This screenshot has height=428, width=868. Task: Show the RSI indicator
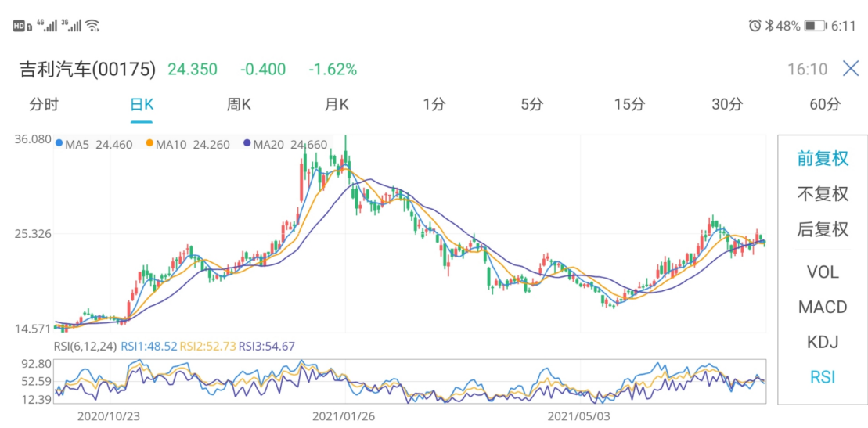coord(823,377)
